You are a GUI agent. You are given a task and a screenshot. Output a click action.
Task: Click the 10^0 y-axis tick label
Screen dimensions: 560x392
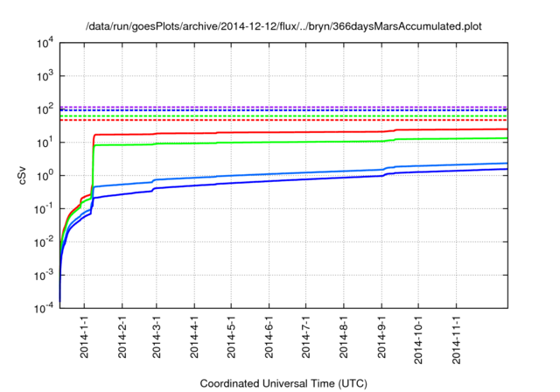coord(44,176)
